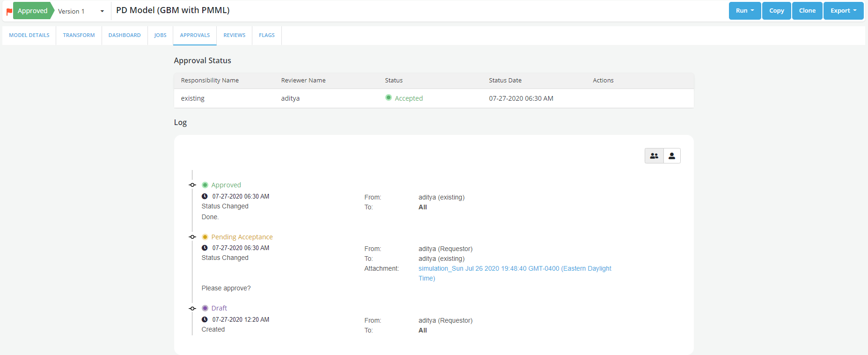Switch to the Model Details tab
This screenshot has height=355, width=868.
point(29,35)
